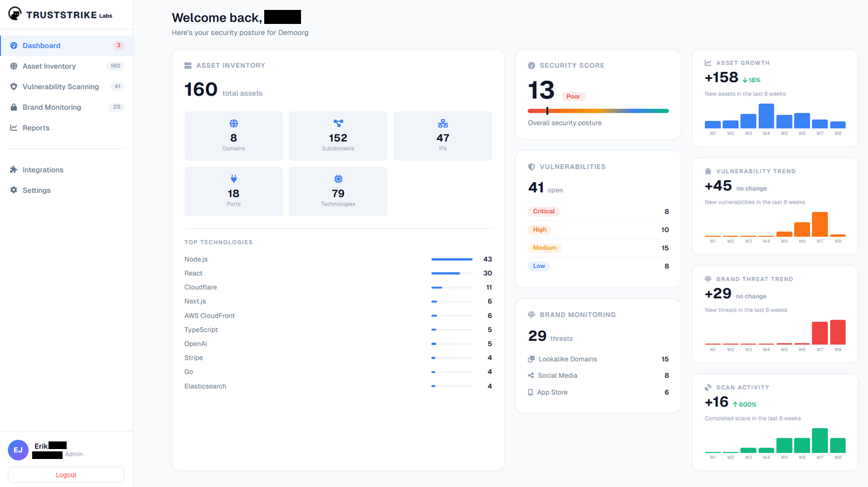
Task: Click the Vulnerability Scanning shield icon in sidebar
Action: tap(13, 86)
